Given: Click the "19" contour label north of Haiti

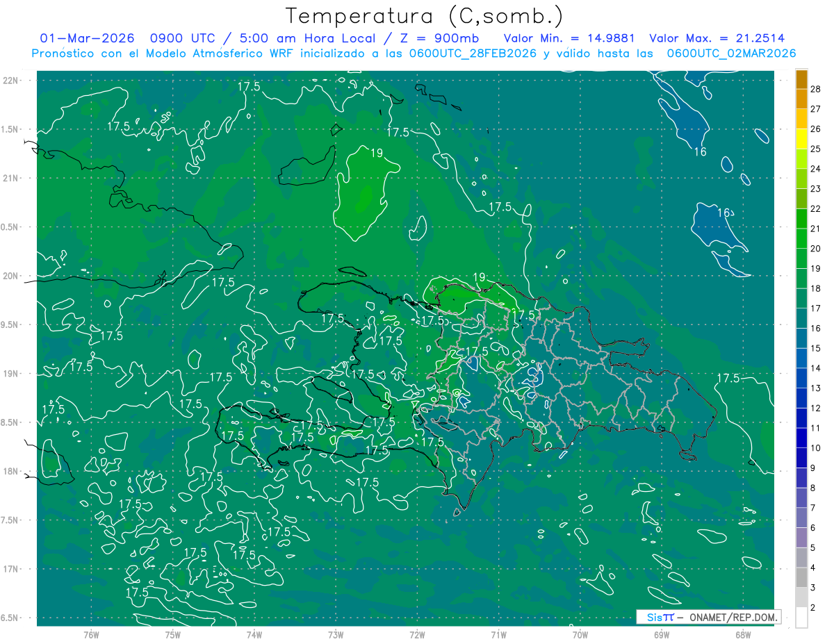Looking at the screenshot, I should click(376, 154).
